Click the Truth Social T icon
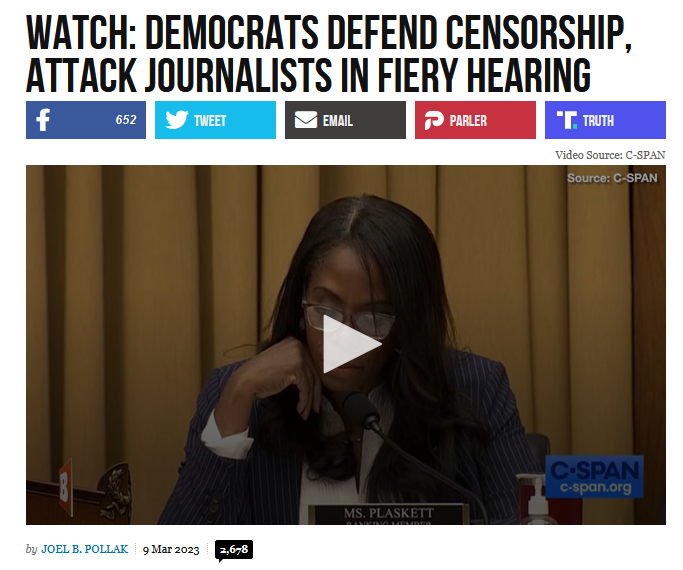 [567, 120]
